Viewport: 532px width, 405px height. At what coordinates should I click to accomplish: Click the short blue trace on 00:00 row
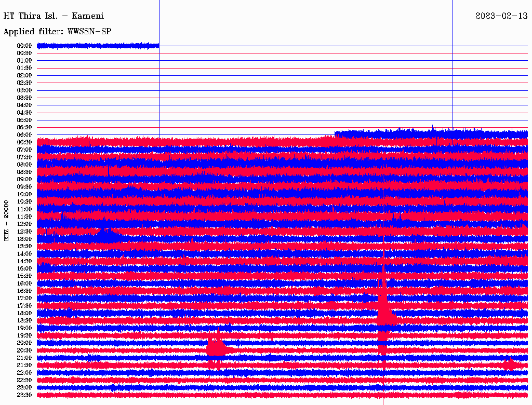(x=98, y=46)
